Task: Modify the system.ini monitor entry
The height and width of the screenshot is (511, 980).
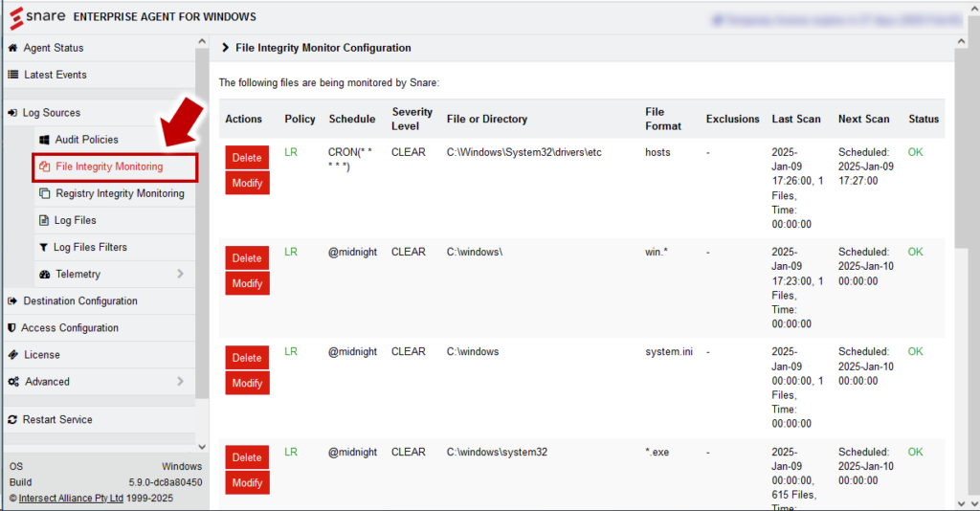Action: tap(248, 383)
